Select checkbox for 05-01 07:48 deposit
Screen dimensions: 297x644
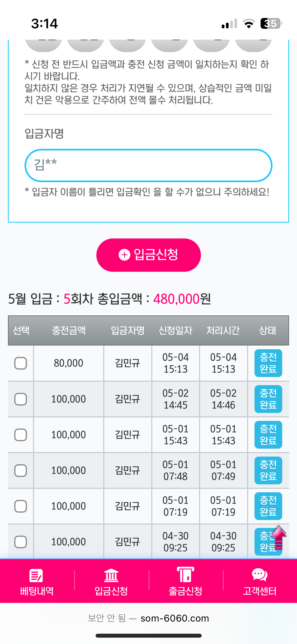click(x=21, y=471)
